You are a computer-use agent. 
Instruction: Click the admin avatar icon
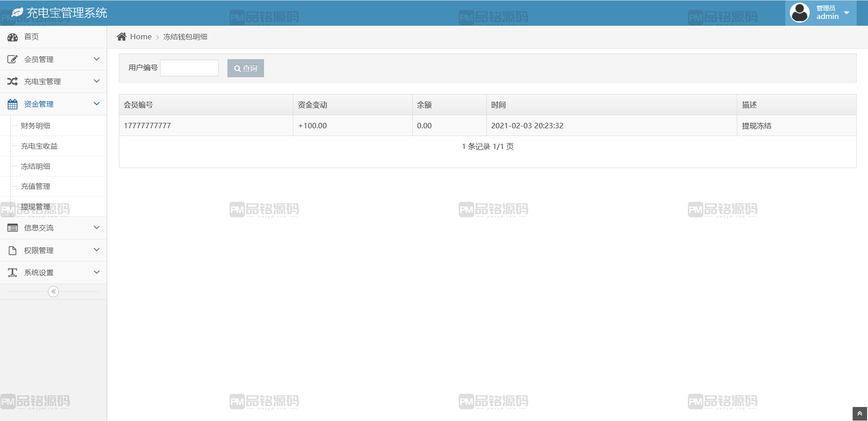pyautogui.click(x=799, y=13)
